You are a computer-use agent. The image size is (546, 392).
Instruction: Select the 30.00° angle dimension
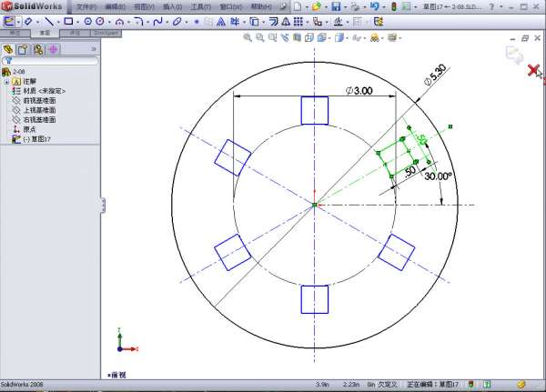(438, 176)
